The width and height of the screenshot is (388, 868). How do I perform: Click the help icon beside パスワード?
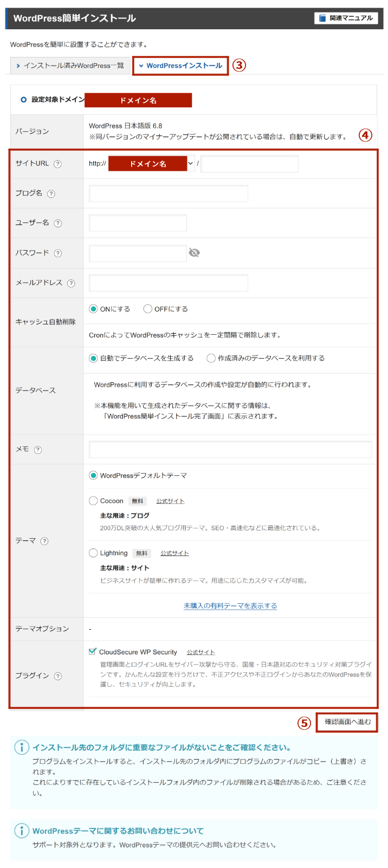pyautogui.click(x=58, y=253)
